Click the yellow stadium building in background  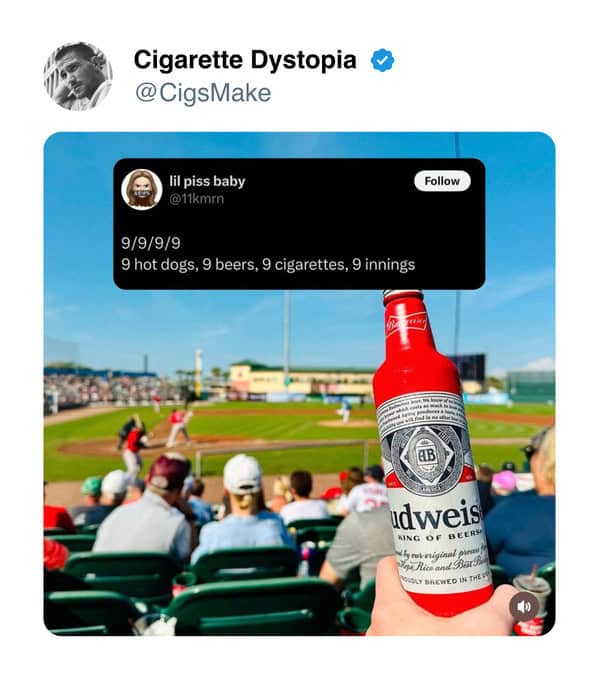point(301,377)
